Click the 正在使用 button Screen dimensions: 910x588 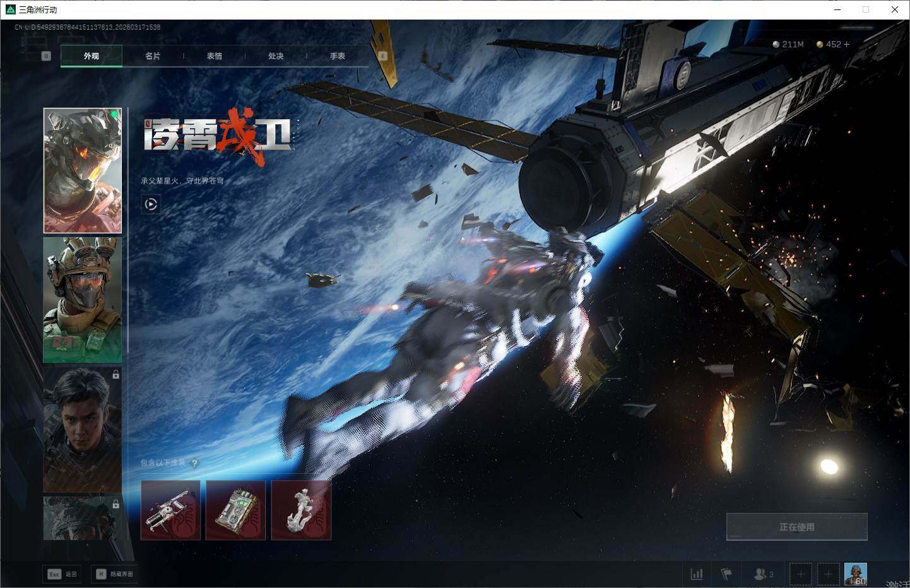(x=797, y=527)
